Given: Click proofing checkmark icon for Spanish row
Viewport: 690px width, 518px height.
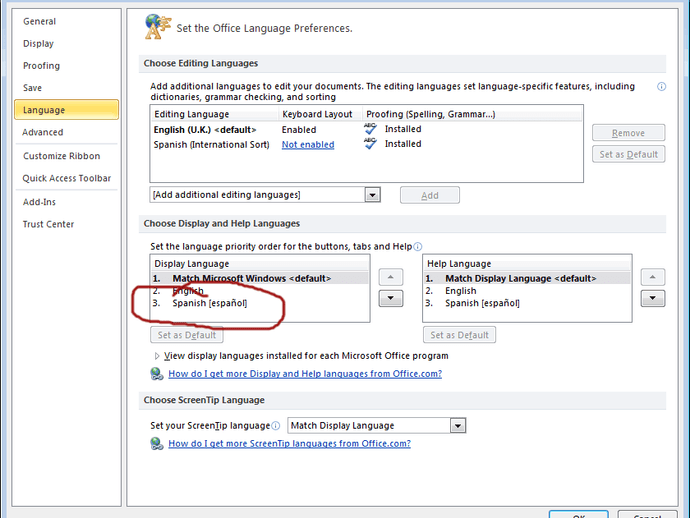Looking at the screenshot, I should coord(371,143).
